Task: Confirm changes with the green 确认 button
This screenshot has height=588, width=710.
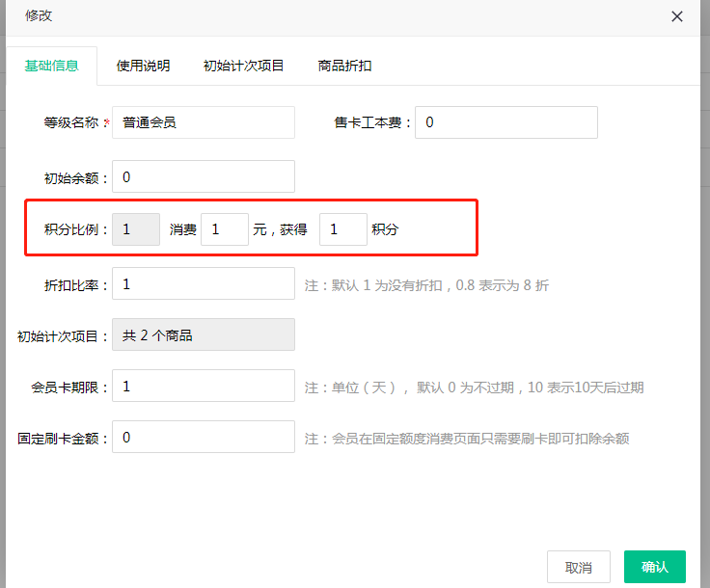Action: pyautogui.click(x=654, y=567)
